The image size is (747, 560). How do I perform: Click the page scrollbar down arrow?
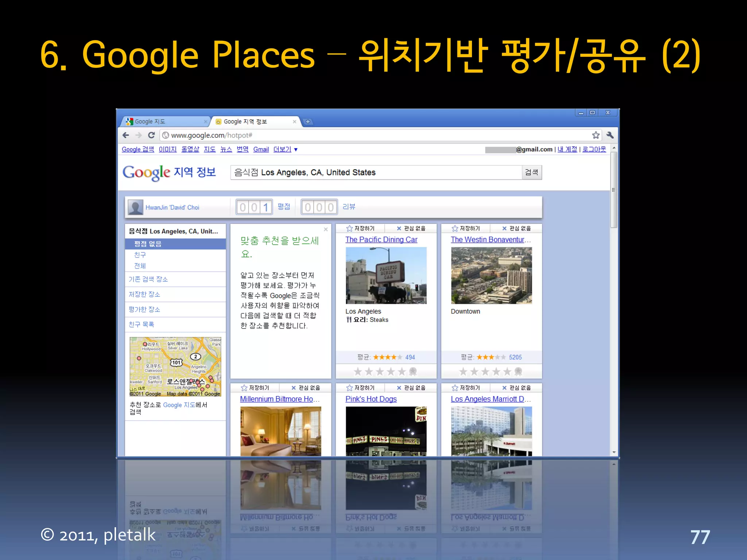pyautogui.click(x=614, y=452)
